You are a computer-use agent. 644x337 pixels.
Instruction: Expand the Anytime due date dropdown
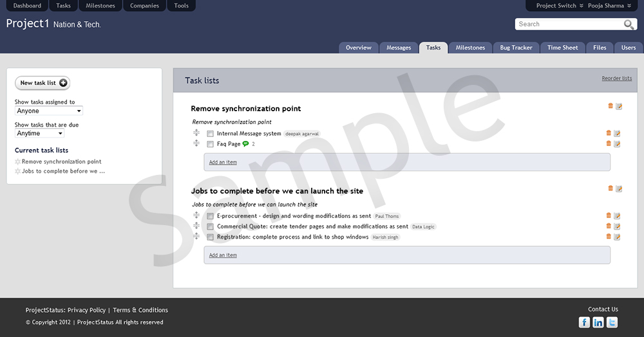39,134
